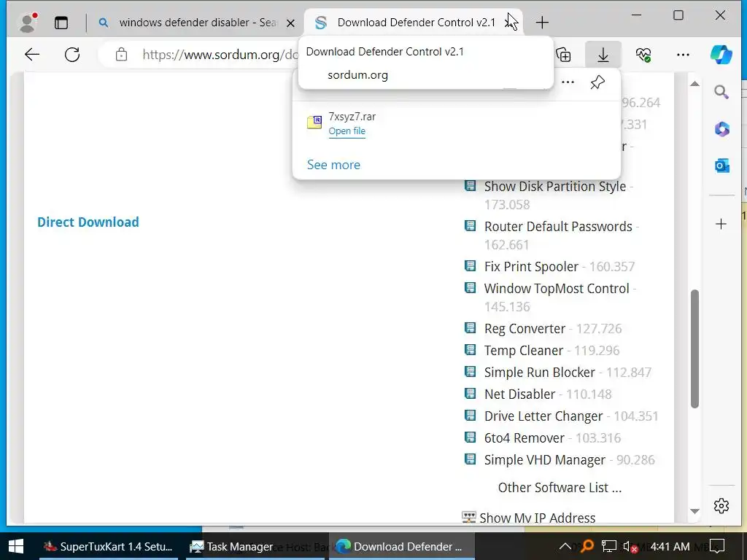Click page scrollbar down arrow
This screenshot has height=560, width=747.
click(x=694, y=511)
